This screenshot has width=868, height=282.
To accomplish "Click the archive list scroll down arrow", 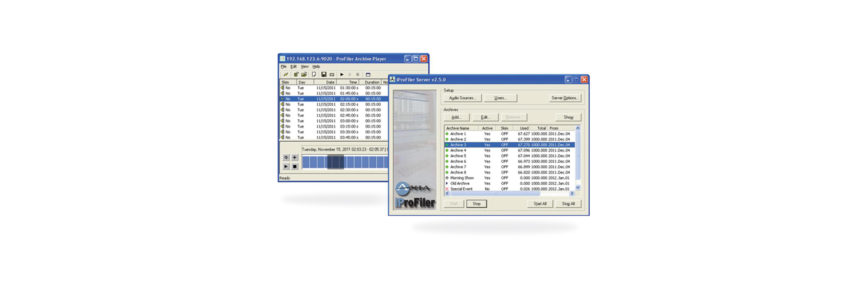I will click(578, 188).
